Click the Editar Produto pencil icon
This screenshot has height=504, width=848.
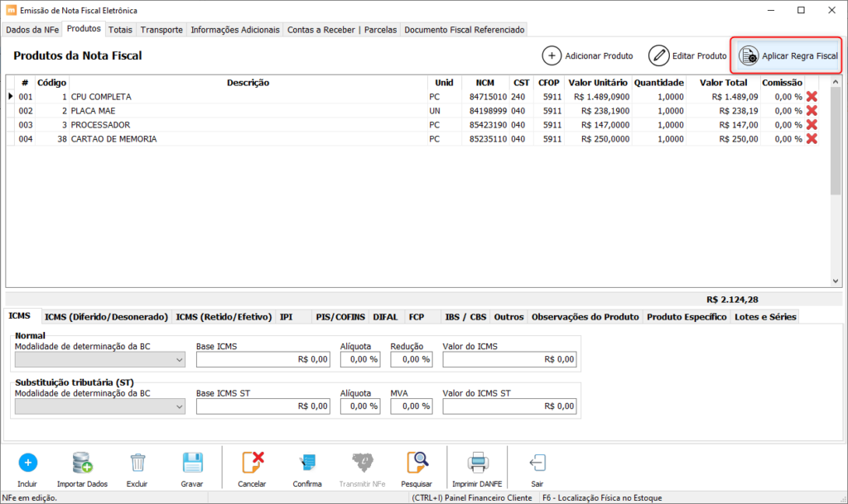click(658, 55)
